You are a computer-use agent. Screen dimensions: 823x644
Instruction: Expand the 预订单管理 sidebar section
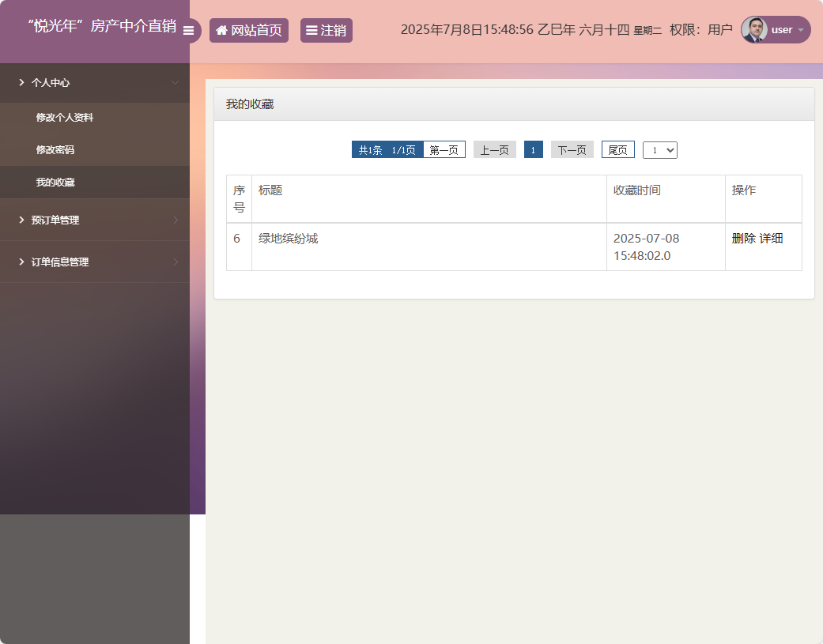[55, 220]
